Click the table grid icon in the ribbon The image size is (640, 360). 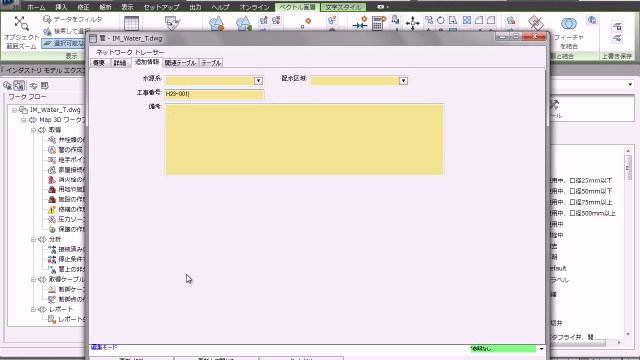click(131, 23)
